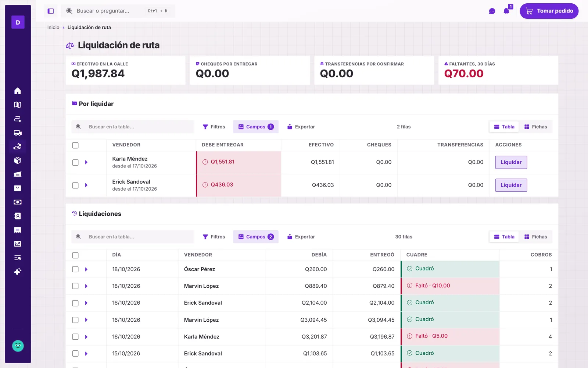Select Karla Méndez row checkbox in Por liquidar
Image resolution: width=588 pixels, height=368 pixels.
(75, 162)
